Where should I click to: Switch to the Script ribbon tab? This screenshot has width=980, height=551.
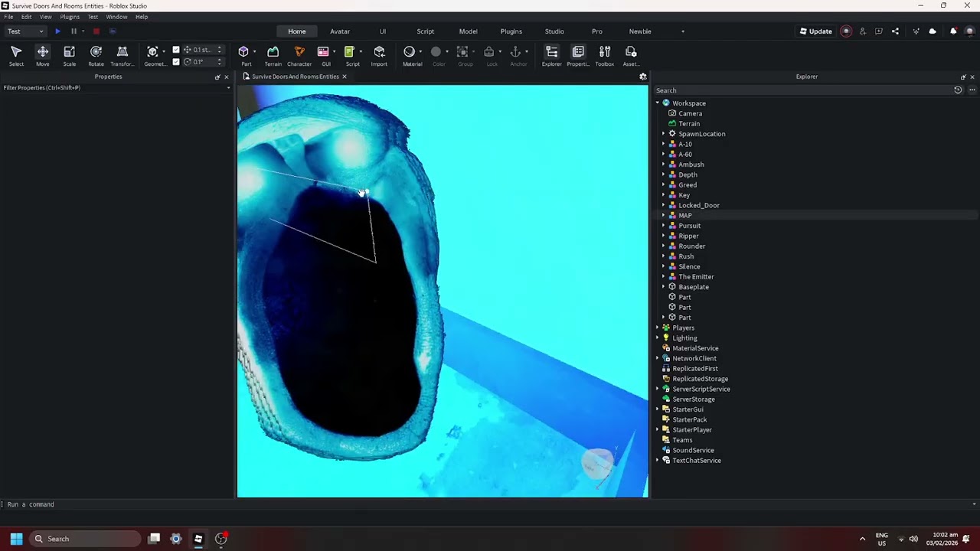(x=426, y=31)
